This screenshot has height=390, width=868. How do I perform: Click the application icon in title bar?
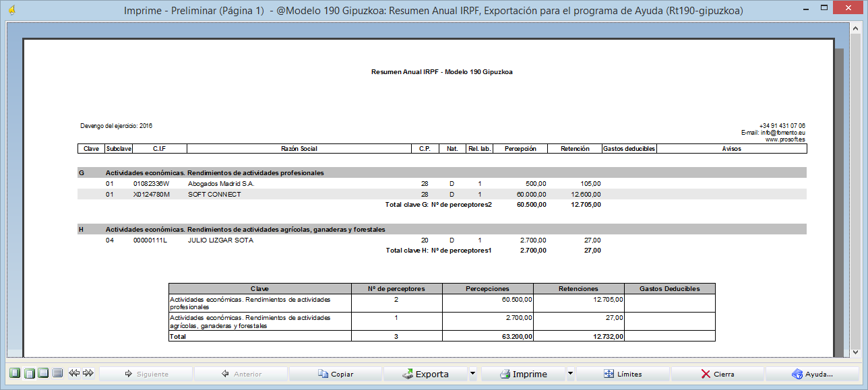(11, 11)
